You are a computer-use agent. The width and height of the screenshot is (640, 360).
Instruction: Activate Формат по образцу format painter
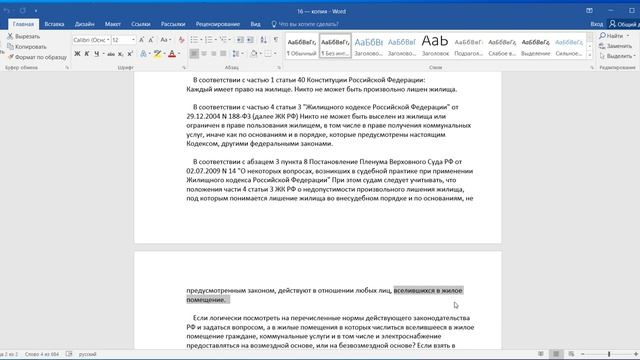pos(37,57)
